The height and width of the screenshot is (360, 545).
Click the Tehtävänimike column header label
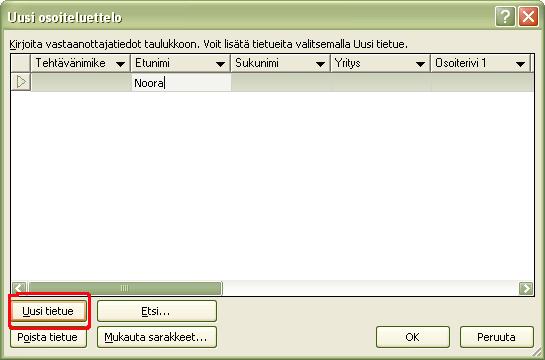(x=71, y=63)
